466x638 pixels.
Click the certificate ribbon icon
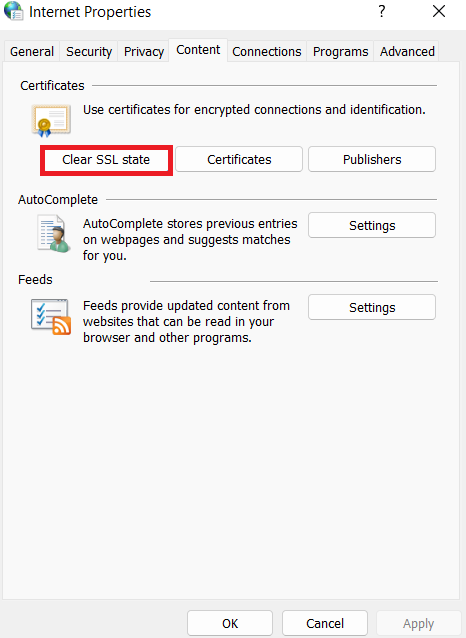click(51, 120)
